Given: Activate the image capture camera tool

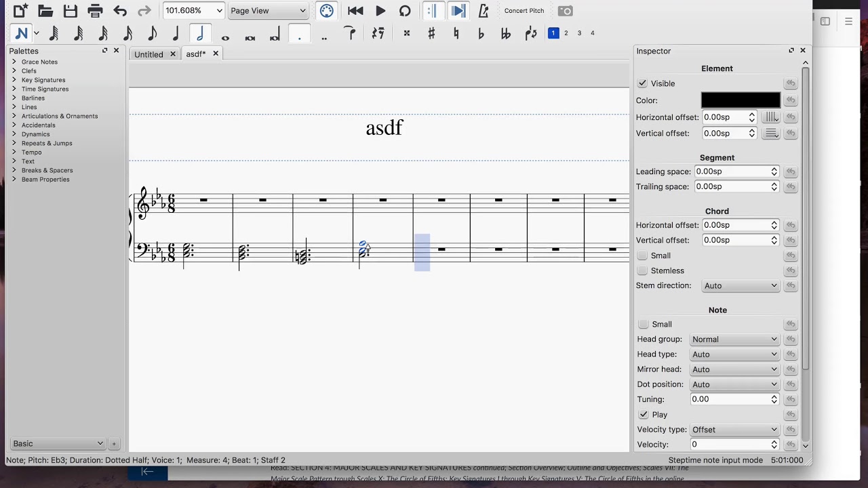Looking at the screenshot, I should click(x=565, y=11).
